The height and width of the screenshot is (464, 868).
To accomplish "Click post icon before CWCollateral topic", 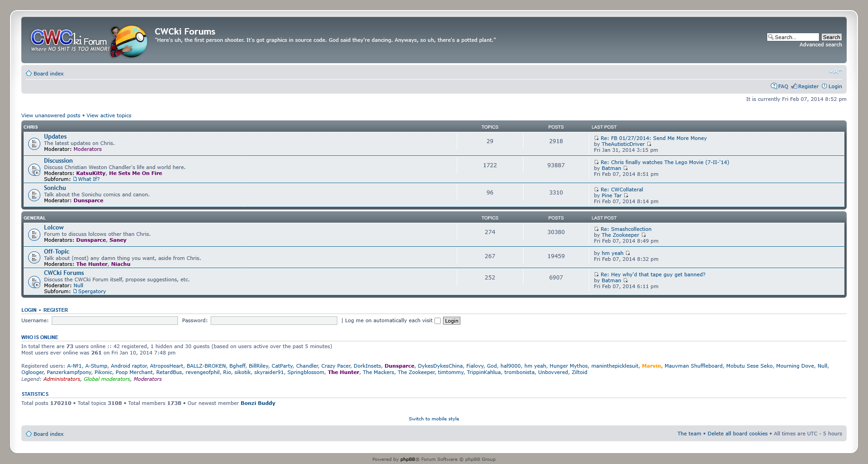I will click(597, 190).
